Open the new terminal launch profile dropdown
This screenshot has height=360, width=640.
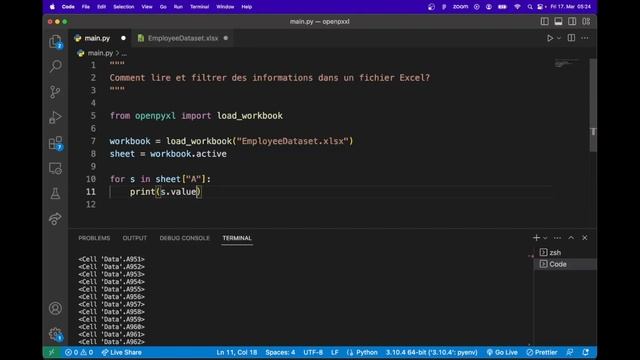(545, 238)
